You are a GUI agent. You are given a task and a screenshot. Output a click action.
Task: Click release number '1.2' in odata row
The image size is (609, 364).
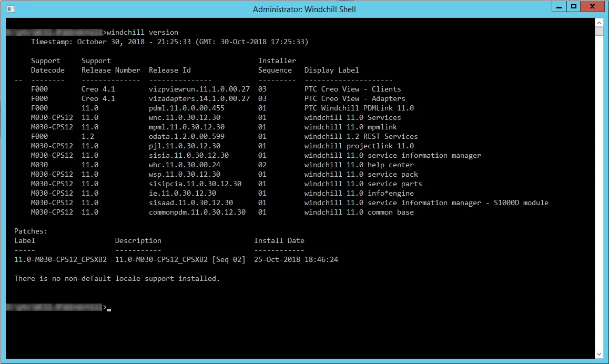88,136
